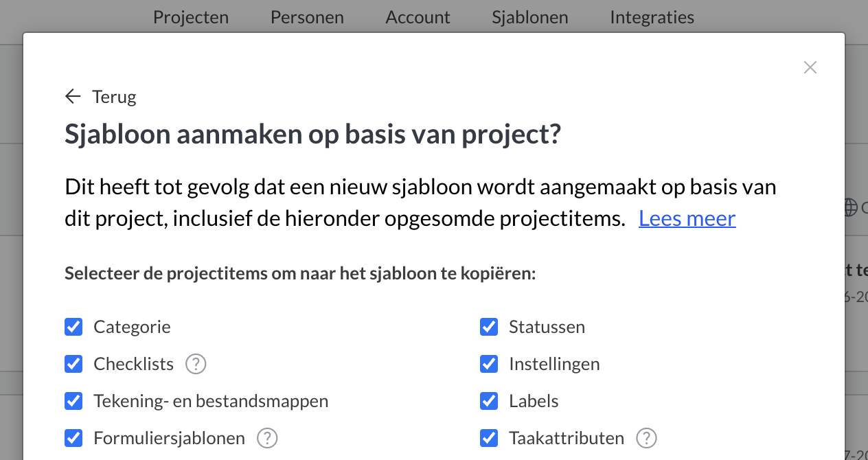
Task: Click the Taakattributen help question mark icon
Action: pos(646,438)
